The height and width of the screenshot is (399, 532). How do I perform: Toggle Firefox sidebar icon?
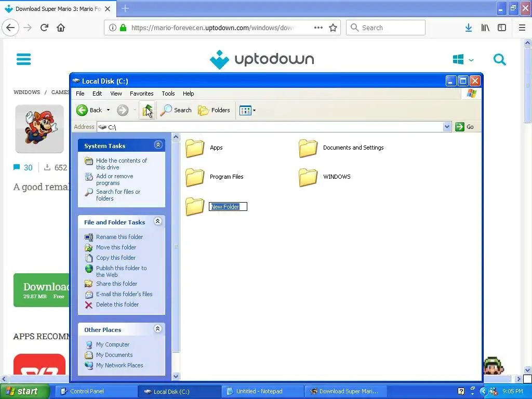502,28
